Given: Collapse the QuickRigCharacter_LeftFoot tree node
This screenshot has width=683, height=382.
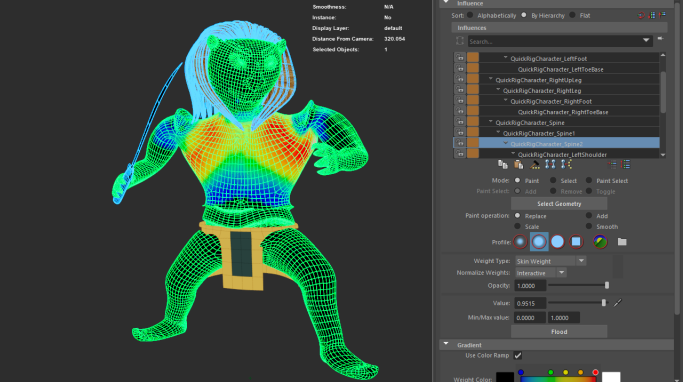Looking at the screenshot, I should point(506,57).
